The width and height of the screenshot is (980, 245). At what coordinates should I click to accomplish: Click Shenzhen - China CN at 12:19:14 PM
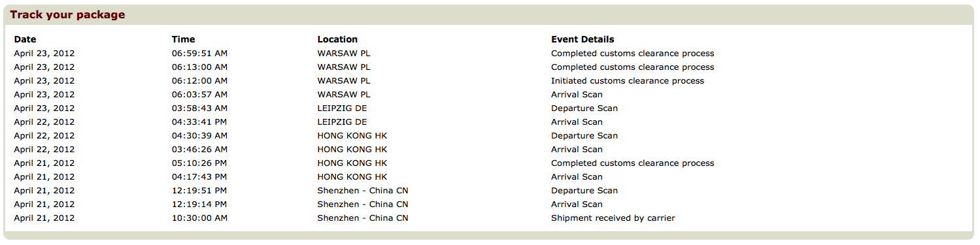pyautogui.click(x=363, y=204)
